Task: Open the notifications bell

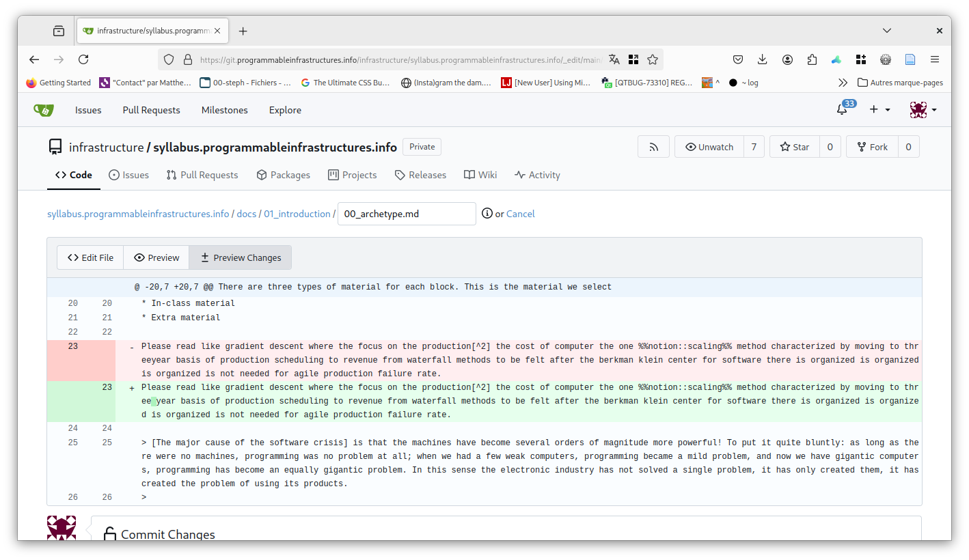Action: 842,110
